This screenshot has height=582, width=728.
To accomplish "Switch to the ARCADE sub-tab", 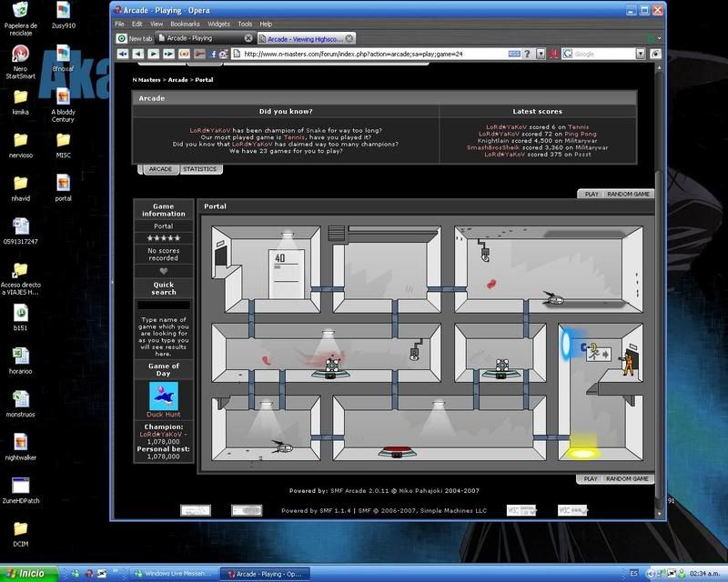I will click(160, 169).
